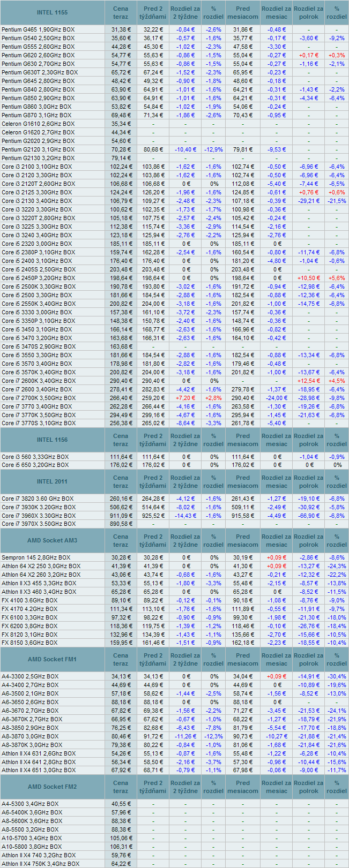Screen dimensions: 349x868
Task: Select "-66,90 €" in Core i7 3960X row
Action: (309, 516)
